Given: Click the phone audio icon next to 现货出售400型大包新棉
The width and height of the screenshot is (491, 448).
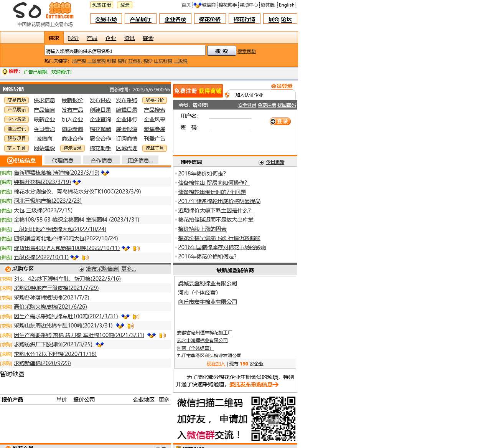Looking at the screenshot, I should coord(136,248).
